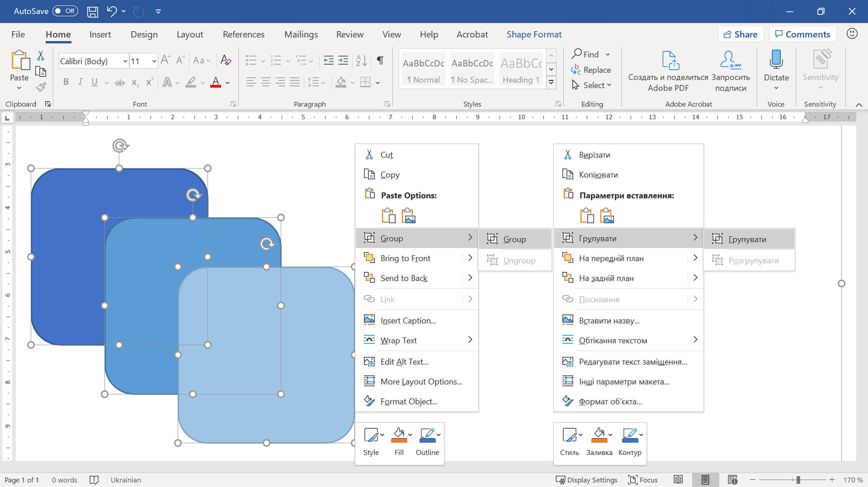Image resolution: width=868 pixels, height=487 pixels.
Task: Click the Share button
Action: coord(741,34)
